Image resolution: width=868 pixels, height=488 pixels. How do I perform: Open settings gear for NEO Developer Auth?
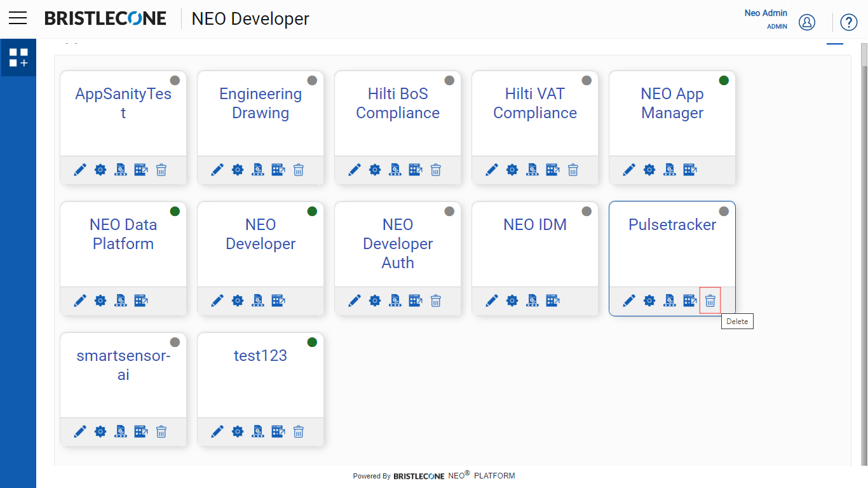(375, 301)
